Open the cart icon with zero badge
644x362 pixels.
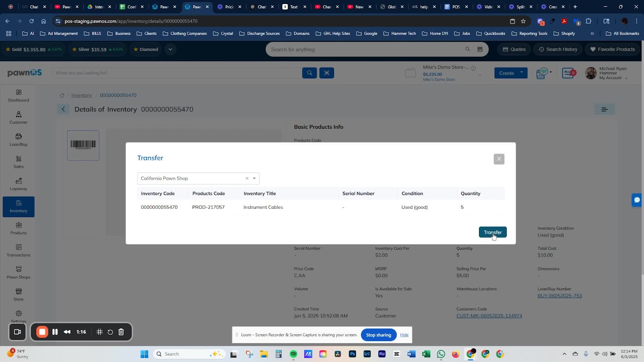pyautogui.click(x=569, y=73)
